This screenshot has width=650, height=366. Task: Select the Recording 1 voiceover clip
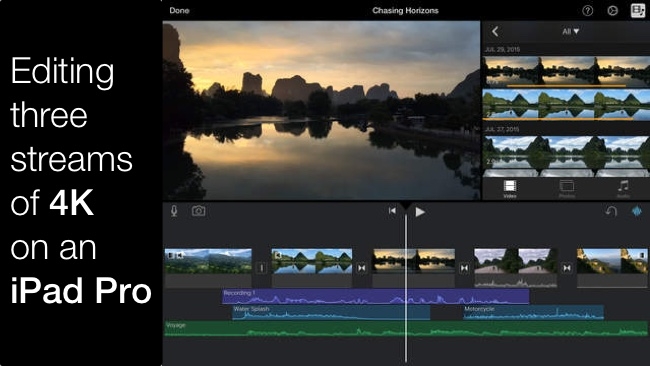[x=375, y=297]
